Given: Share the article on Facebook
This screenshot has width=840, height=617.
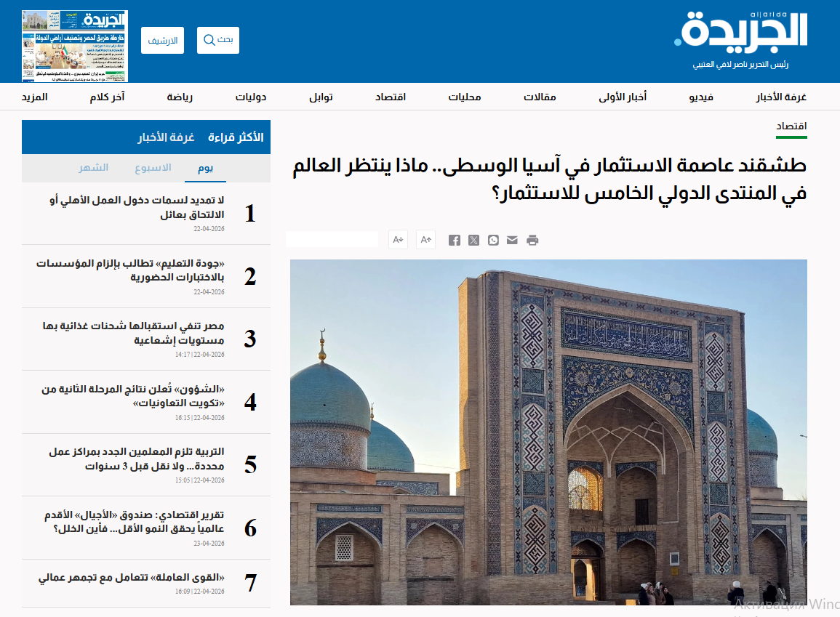Looking at the screenshot, I should pos(455,241).
